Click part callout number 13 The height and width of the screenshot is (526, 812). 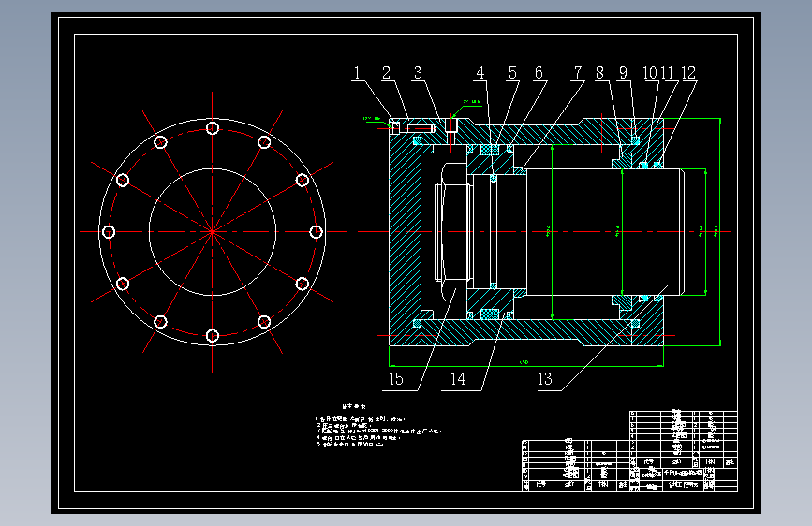click(x=545, y=379)
